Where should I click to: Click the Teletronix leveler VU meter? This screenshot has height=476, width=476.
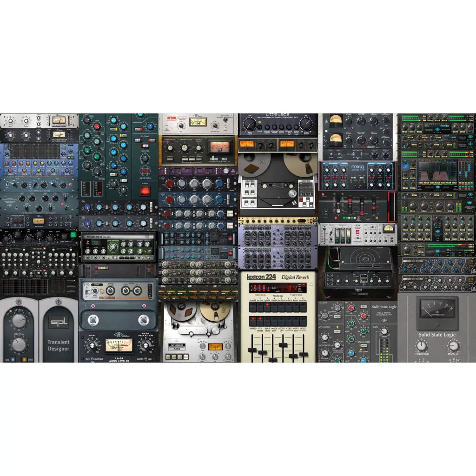click(198, 122)
